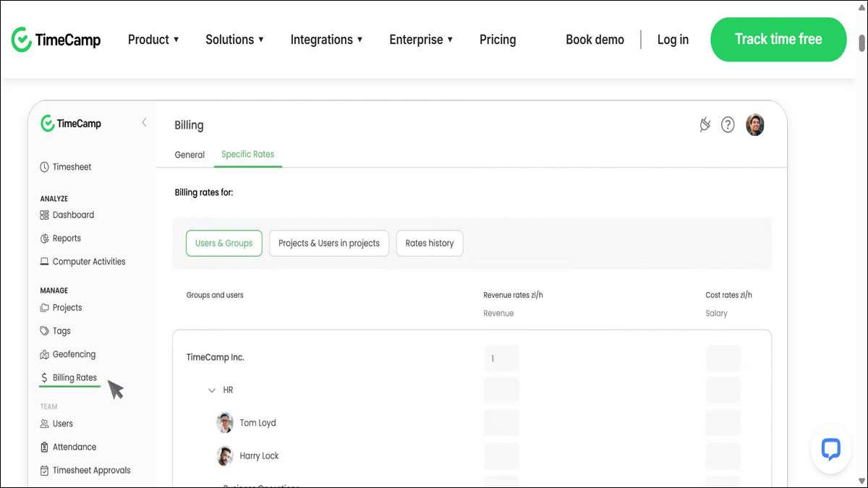This screenshot has height=488, width=868.
Task: Select the Specific Rates tab
Action: coord(248,155)
